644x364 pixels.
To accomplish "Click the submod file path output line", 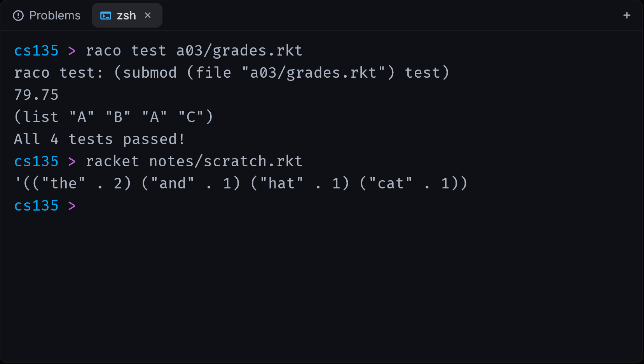I will click(x=232, y=73).
